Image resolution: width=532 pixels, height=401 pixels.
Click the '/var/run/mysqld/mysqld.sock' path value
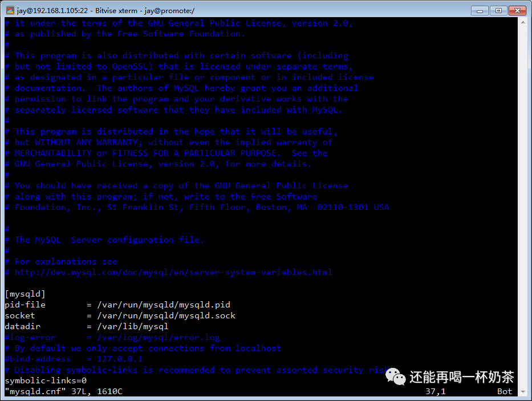point(166,316)
